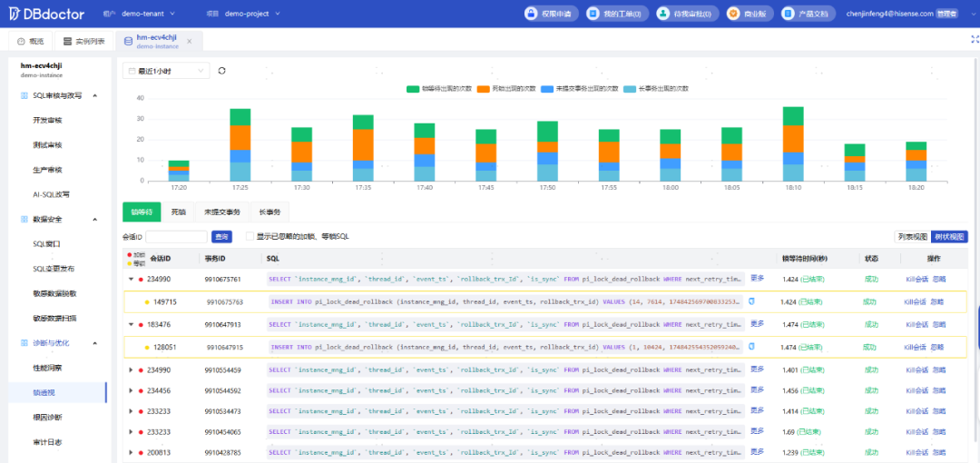Switch to the 死锁 tab
The height and width of the screenshot is (463, 980).
[x=178, y=212]
